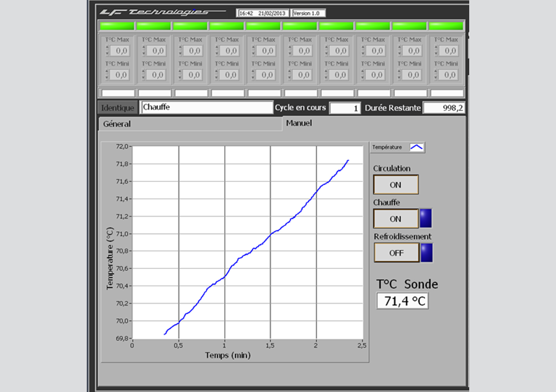Click the Température plot legend line icon

(x=416, y=147)
